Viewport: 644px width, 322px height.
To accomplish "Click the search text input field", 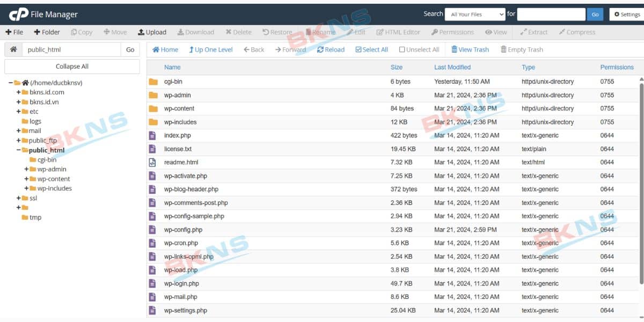I will click(551, 14).
